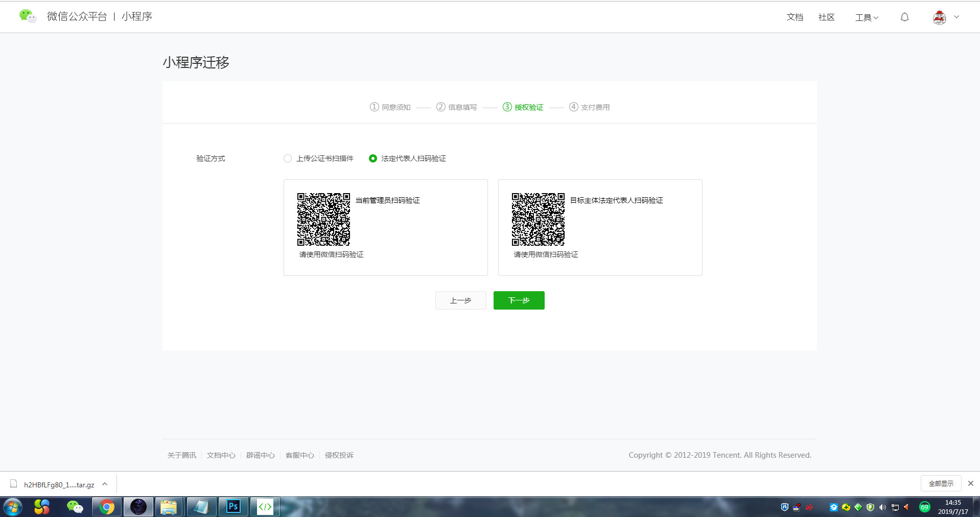
Task: Open the taskbar clock 14:35
Action: coord(953,507)
